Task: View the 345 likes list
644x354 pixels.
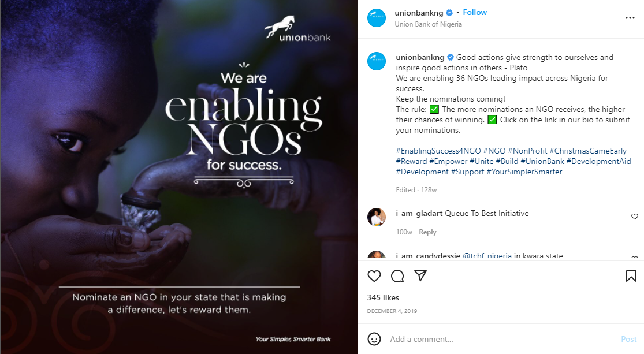Action: pos(383,297)
